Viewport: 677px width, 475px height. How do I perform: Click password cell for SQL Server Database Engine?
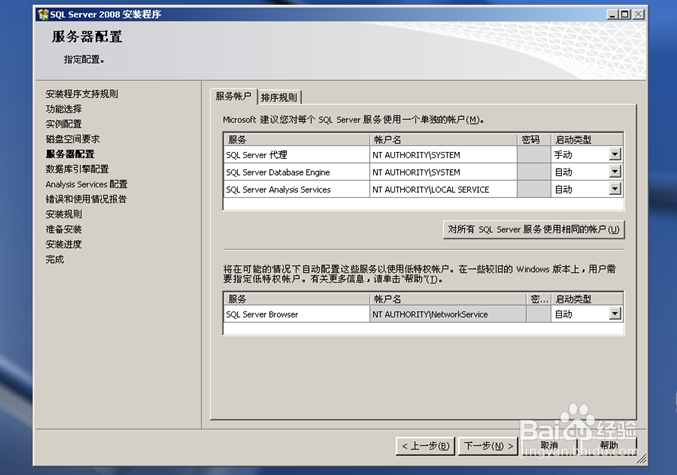(x=534, y=172)
